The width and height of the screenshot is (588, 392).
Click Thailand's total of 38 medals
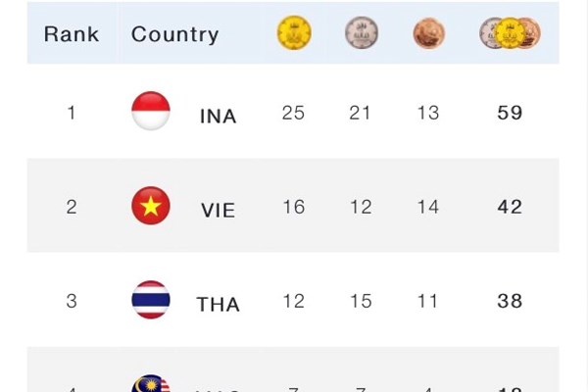pos(510,301)
